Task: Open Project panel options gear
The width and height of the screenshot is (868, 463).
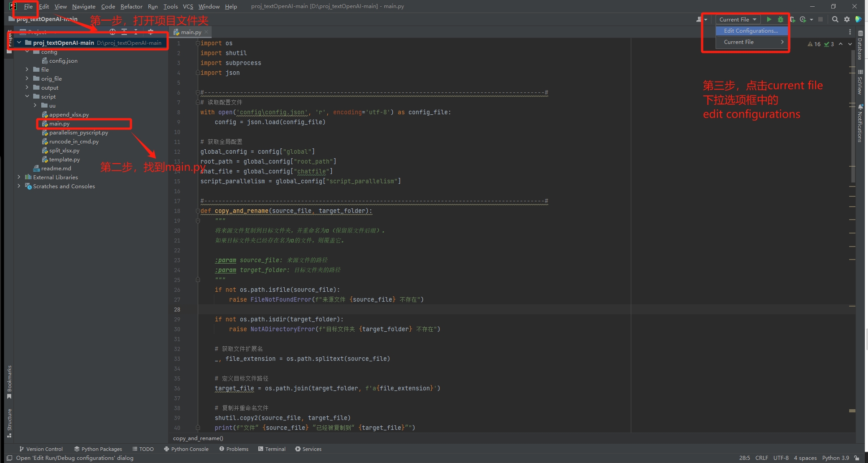Action: (x=151, y=32)
